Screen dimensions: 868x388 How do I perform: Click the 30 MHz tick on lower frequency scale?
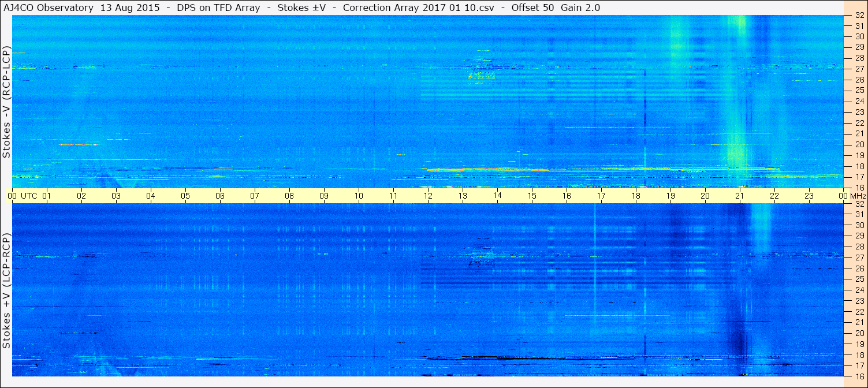click(x=859, y=225)
